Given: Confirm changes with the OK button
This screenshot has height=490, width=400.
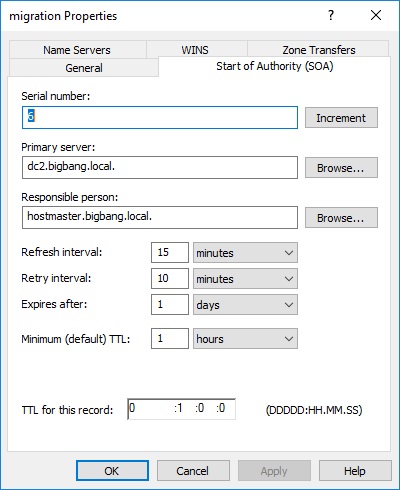Looking at the screenshot, I should [112, 471].
